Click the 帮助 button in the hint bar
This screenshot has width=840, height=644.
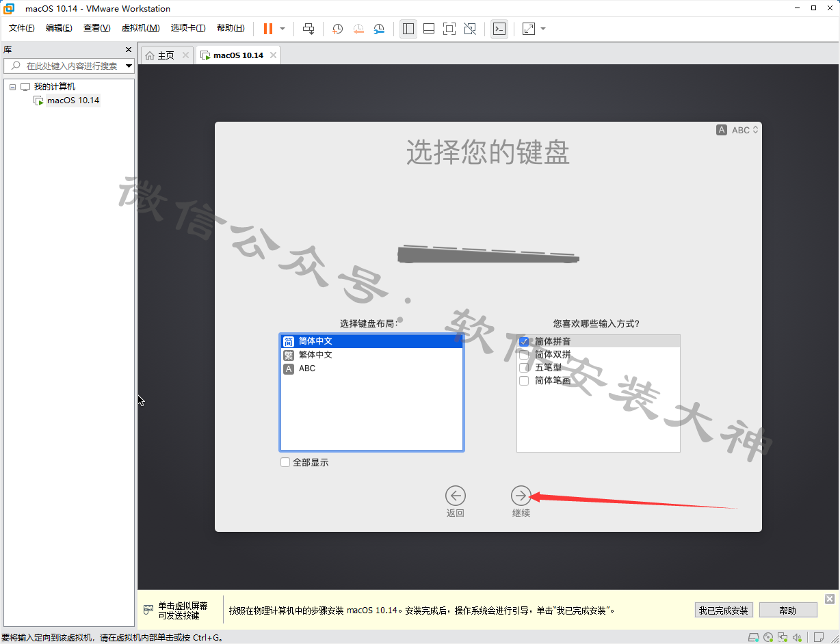pos(788,611)
